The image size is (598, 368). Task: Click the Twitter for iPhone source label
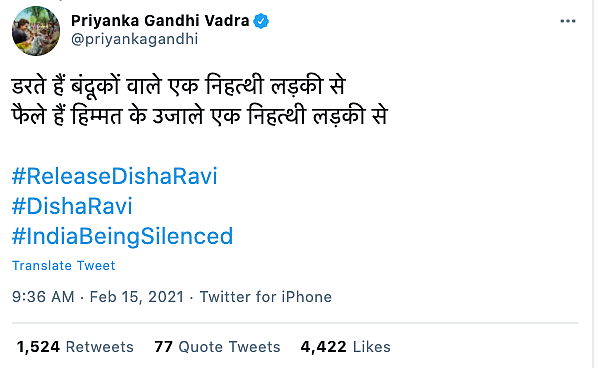click(266, 297)
